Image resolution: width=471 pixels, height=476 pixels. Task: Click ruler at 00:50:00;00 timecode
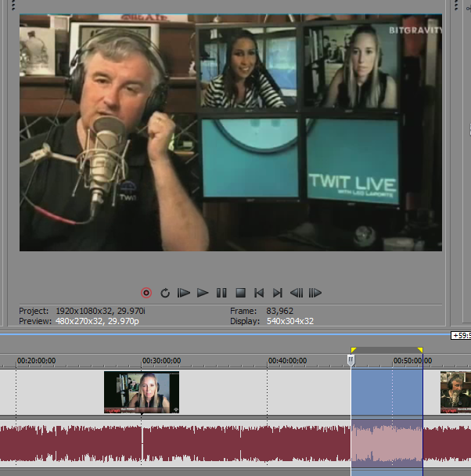click(412, 361)
